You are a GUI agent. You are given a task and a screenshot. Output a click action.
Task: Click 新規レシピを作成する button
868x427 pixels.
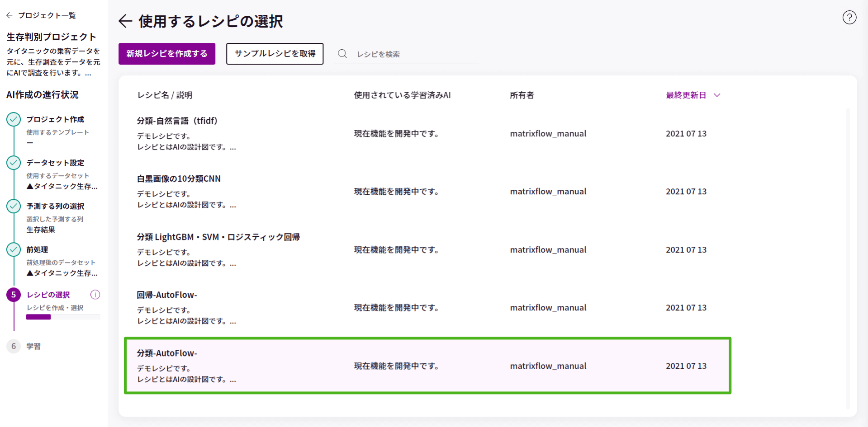pyautogui.click(x=167, y=54)
